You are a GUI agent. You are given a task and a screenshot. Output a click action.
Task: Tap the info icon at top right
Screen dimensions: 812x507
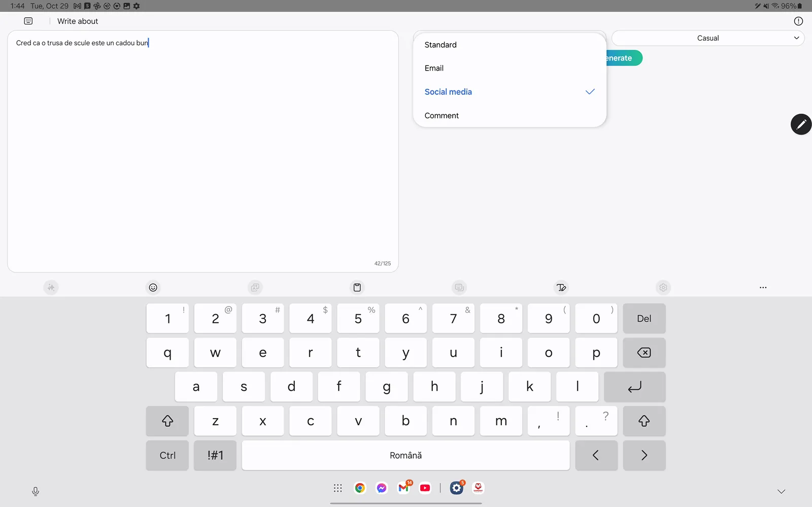point(798,21)
